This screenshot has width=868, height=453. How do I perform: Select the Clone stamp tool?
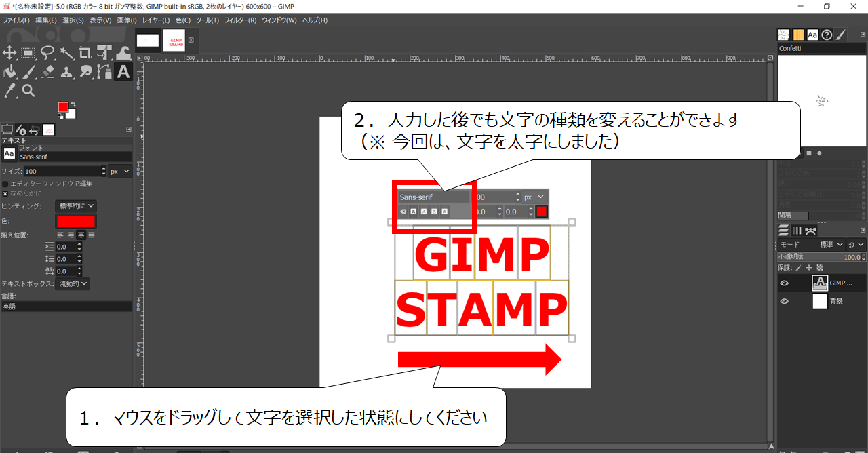point(66,71)
